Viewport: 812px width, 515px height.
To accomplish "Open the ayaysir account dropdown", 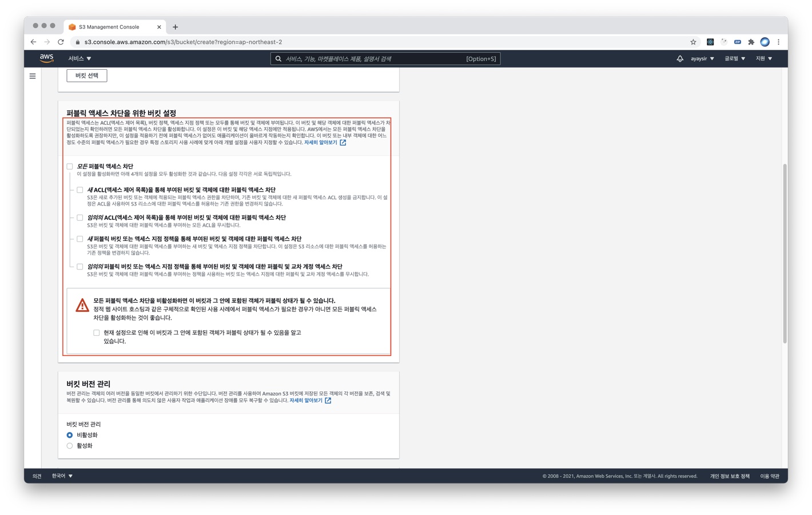I will (x=702, y=58).
